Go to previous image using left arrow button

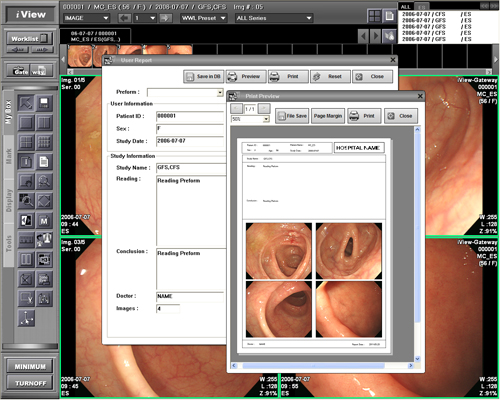pyautogui.click(x=125, y=18)
